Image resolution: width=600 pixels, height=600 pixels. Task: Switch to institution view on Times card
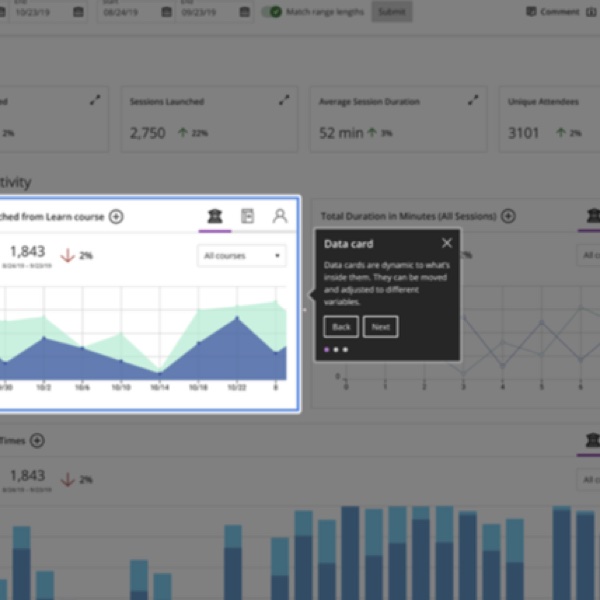pos(593,440)
